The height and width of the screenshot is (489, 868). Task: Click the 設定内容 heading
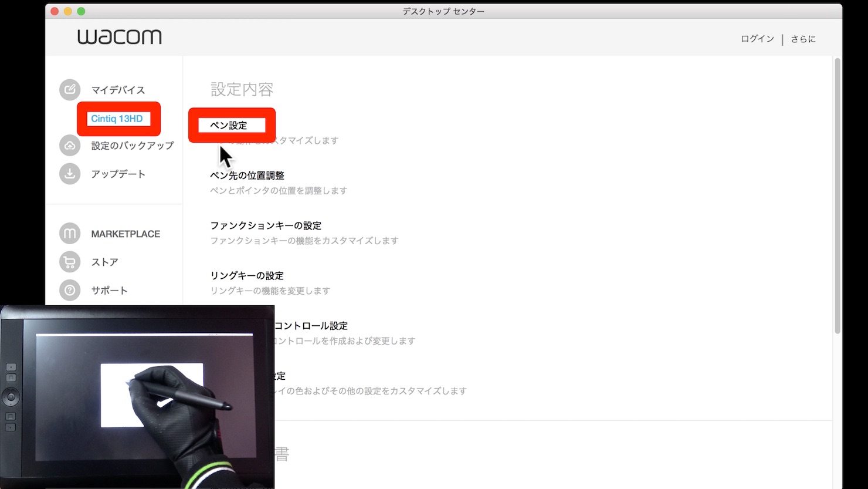tap(242, 89)
